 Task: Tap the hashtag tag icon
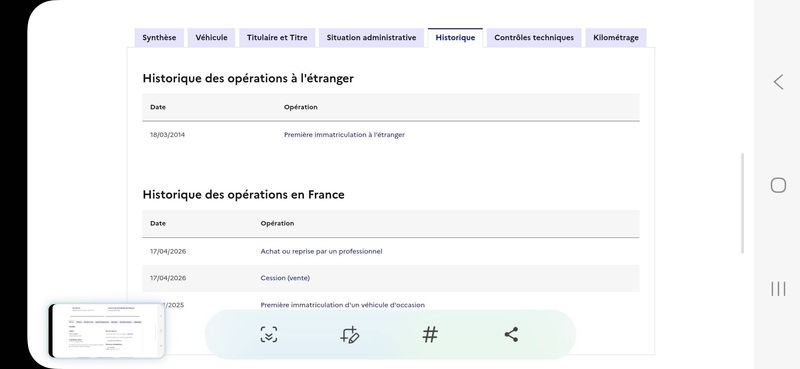tap(430, 335)
